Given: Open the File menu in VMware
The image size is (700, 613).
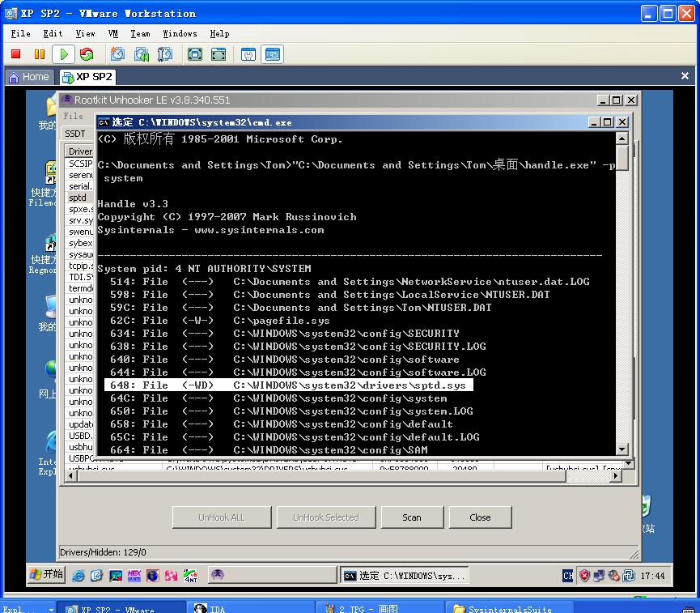Looking at the screenshot, I should [x=20, y=33].
